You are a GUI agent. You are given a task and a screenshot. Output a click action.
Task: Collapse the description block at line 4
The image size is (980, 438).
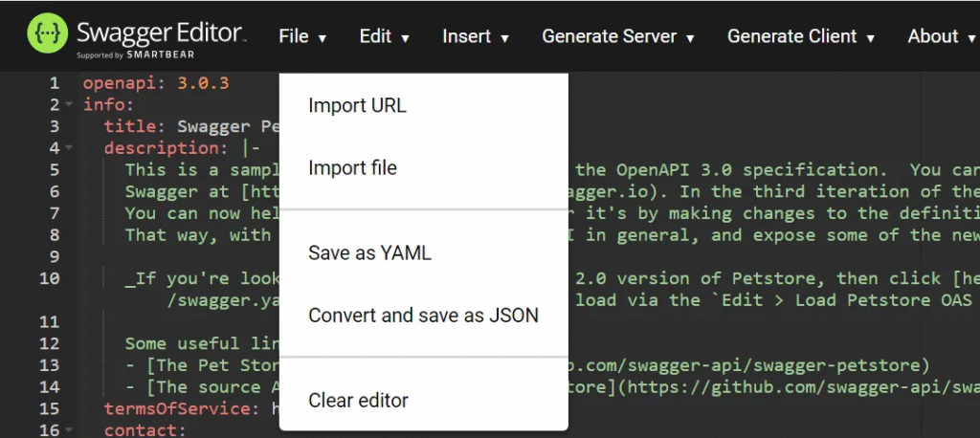click(69, 148)
